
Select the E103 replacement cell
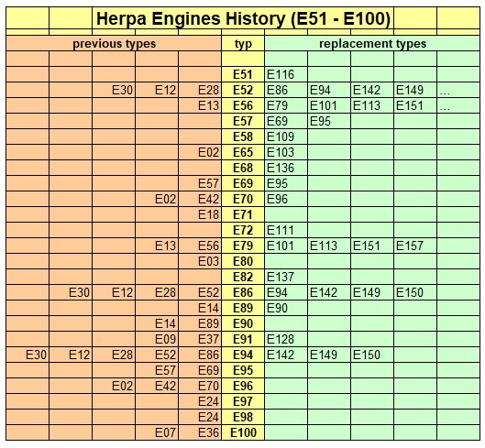(x=286, y=152)
